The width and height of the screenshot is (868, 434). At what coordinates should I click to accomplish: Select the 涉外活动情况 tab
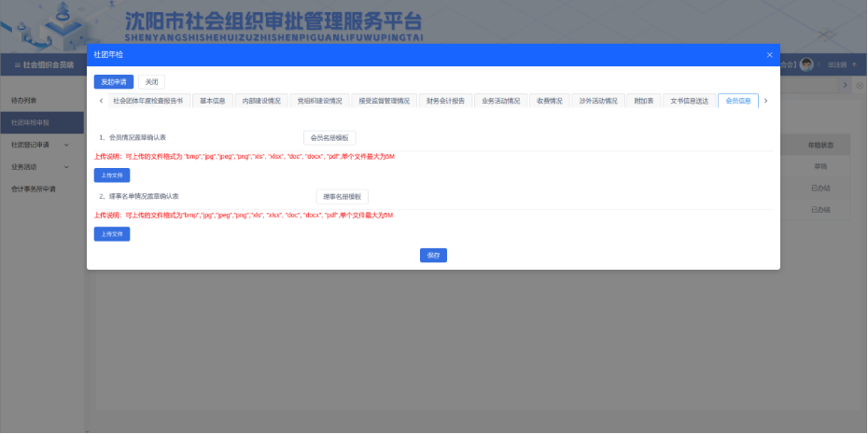click(597, 101)
